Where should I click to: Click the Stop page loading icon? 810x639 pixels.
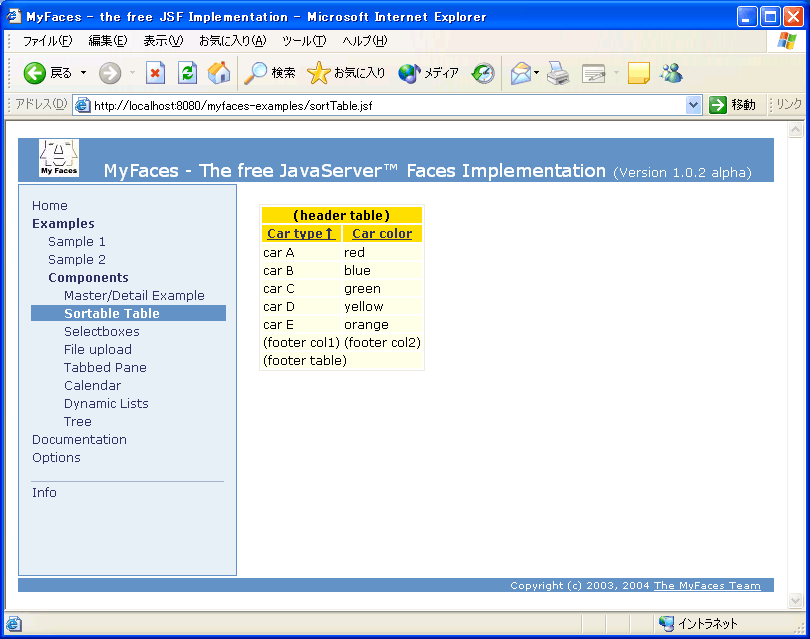tap(155, 73)
